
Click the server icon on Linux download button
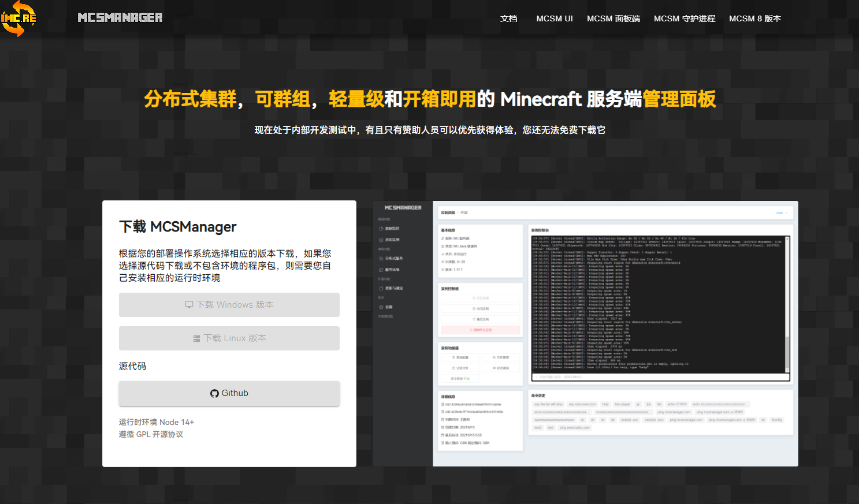coord(196,338)
